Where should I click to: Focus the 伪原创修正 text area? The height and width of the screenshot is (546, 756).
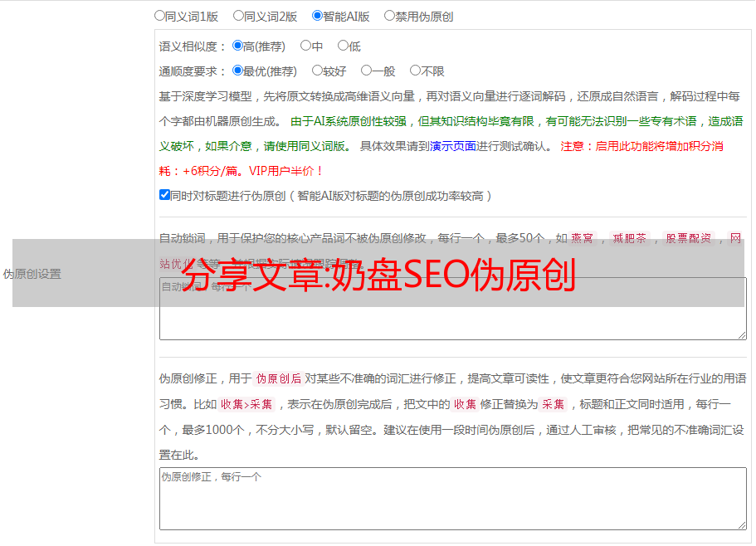(x=452, y=498)
